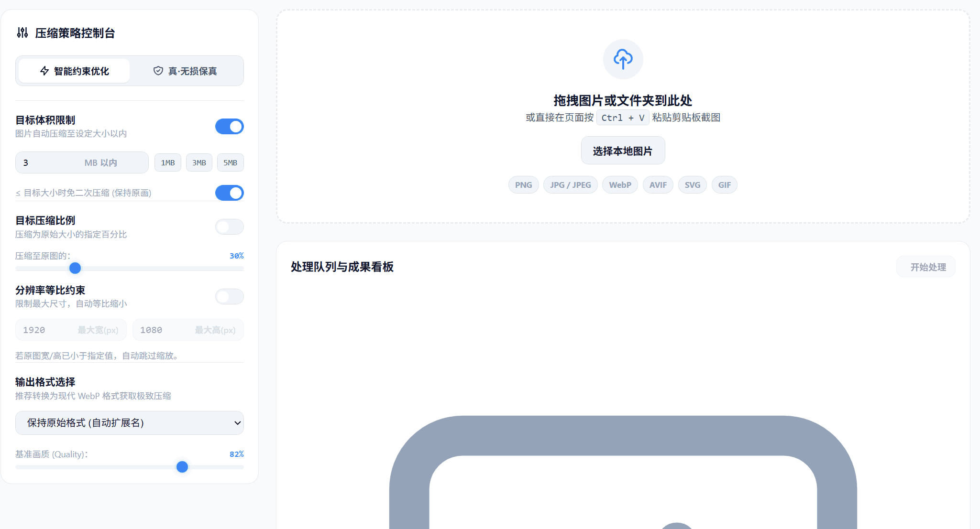980x529 pixels.
Task: Click the lightning bolt icon in 智能约束优化
Action: point(44,71)
